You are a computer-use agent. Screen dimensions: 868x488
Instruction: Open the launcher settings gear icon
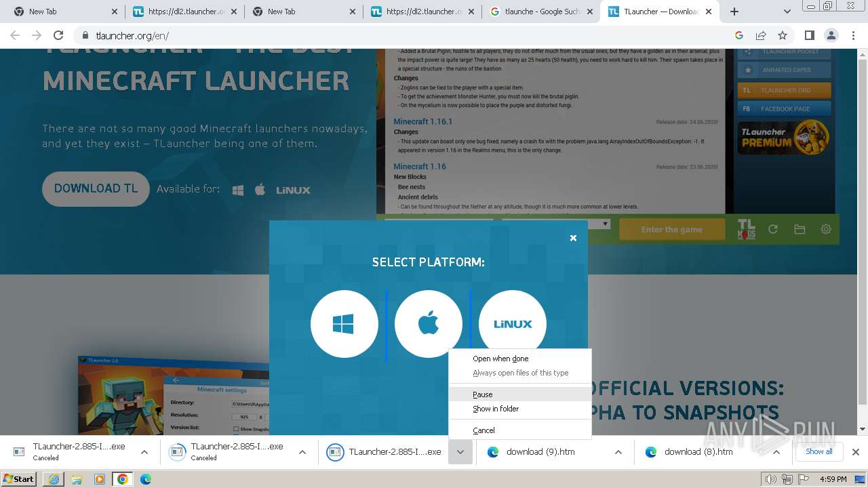(x=826, y=229)
